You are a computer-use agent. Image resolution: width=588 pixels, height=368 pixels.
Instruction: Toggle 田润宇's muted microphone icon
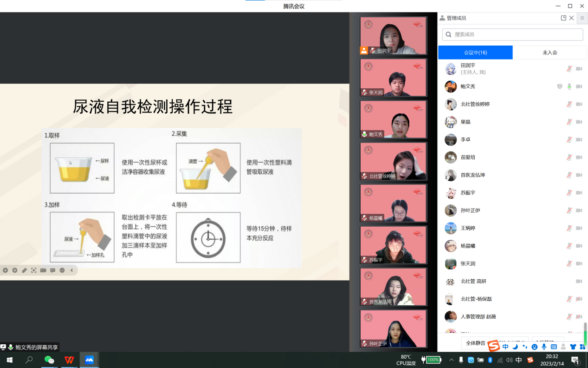569,69
